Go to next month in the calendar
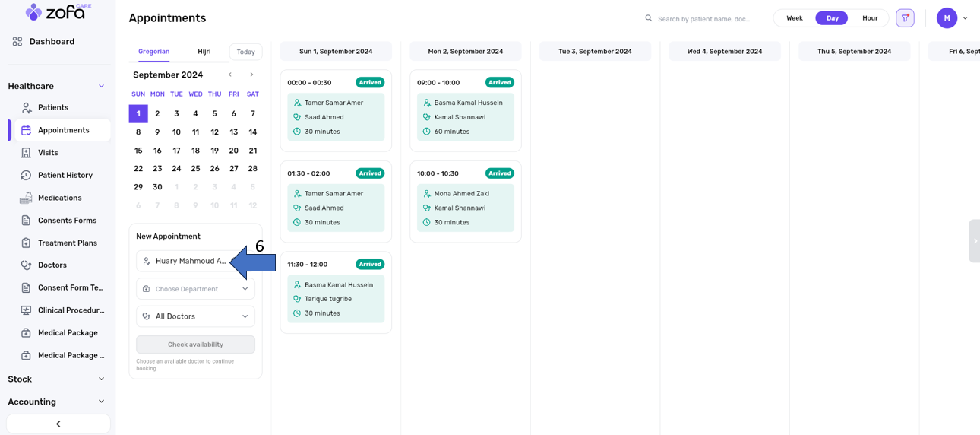The height and width of the screenshot is (435, 980). coord(251,75)
